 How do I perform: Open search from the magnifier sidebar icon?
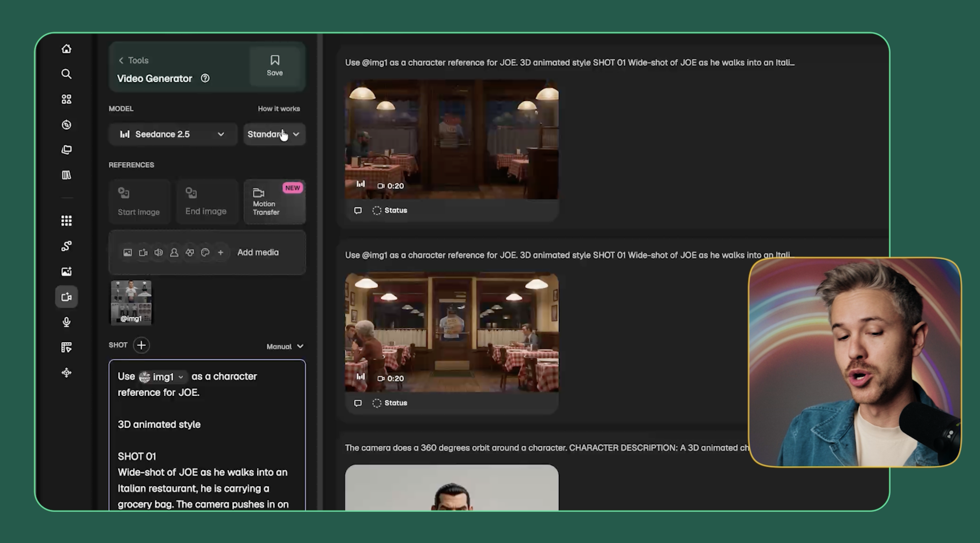pos(66,74)
